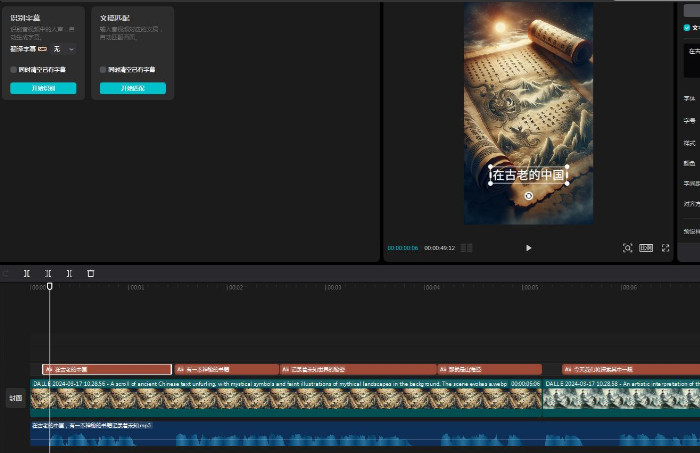Click the split clip icon in timeline toolbar
Image resolution: width=700 pixels, height=453 pixels.
click(27, 273)
